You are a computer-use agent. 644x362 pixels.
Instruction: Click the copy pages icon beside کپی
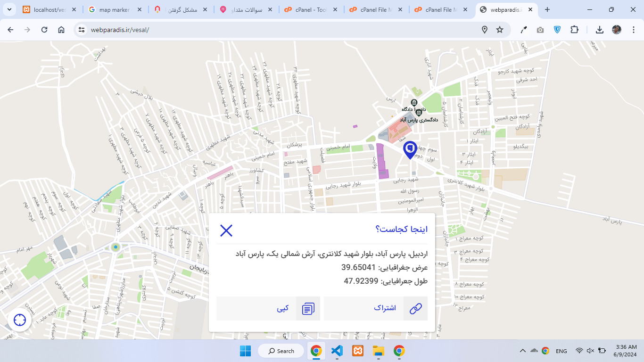(308, 309)
